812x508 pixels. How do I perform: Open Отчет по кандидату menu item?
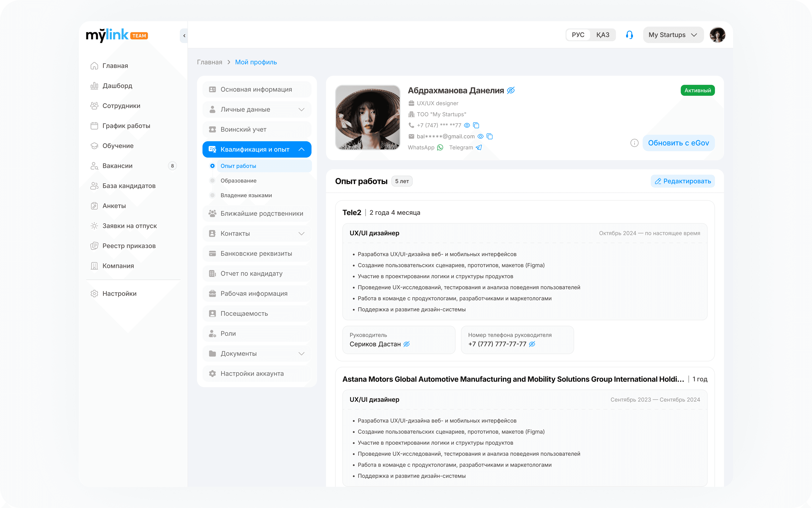(257, 273)
